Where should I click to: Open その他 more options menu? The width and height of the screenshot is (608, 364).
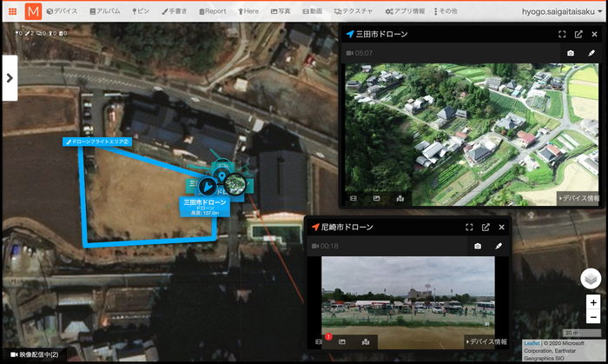click(x=446, y=11)
